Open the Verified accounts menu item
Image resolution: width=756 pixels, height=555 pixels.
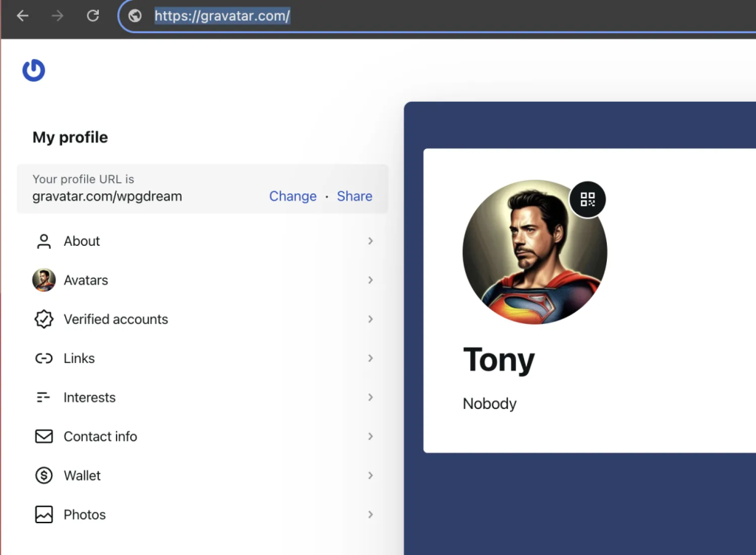pyautogui.click(x=202, y=319)
